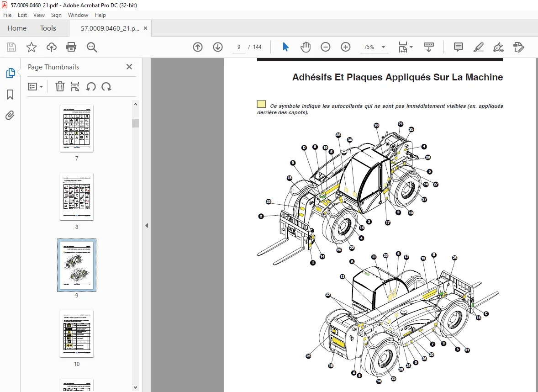538x392 pixels.
Task: Click the upload to cloud icon
Action: pyautogui.click(x=52, y=47)
